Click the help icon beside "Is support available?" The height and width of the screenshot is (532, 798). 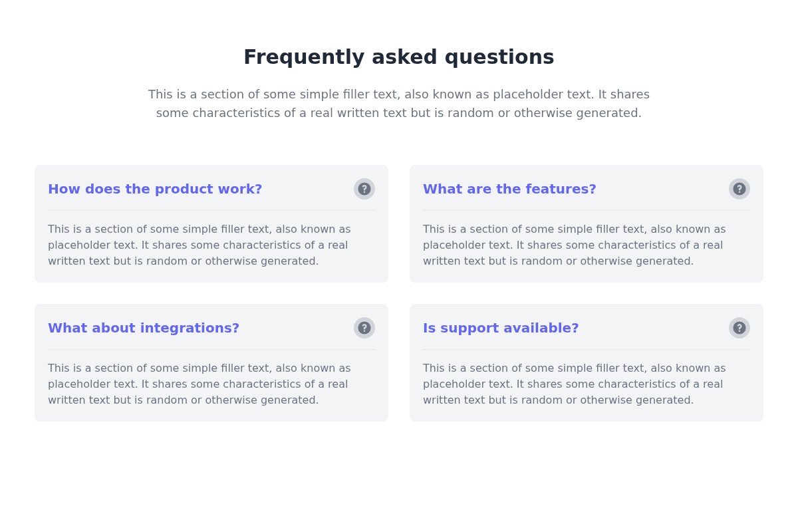[x=739, y=328]
